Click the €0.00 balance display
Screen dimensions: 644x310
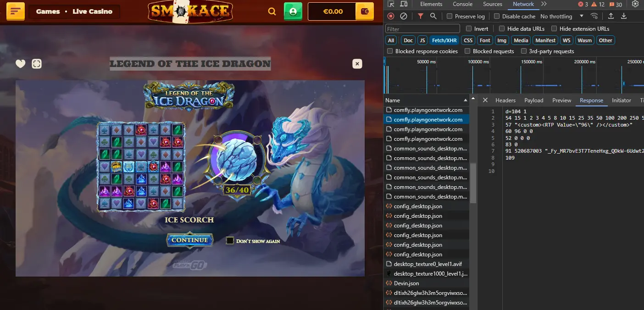tap(333, 11)
